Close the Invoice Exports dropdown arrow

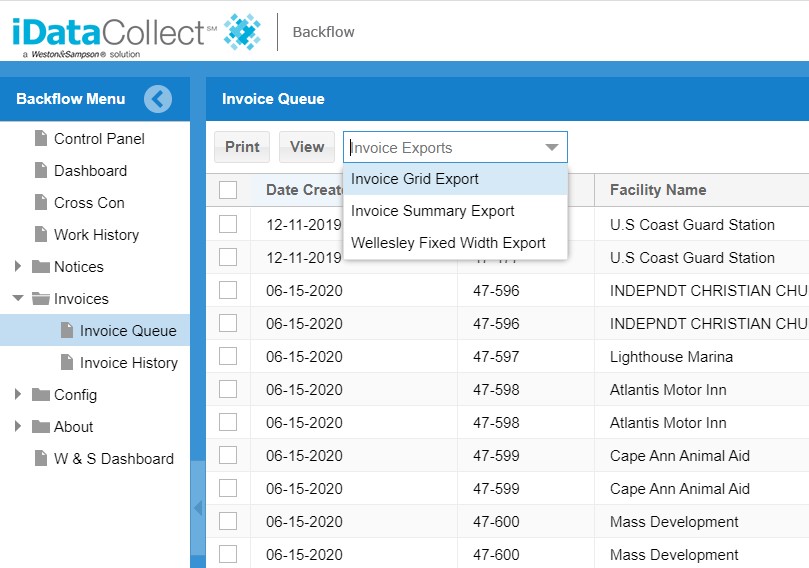pyautogui.click(x=552, y=148)
